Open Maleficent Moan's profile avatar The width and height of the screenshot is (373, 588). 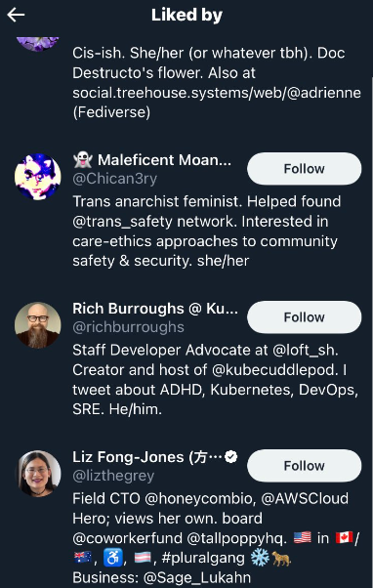click(x=37, y=176)
